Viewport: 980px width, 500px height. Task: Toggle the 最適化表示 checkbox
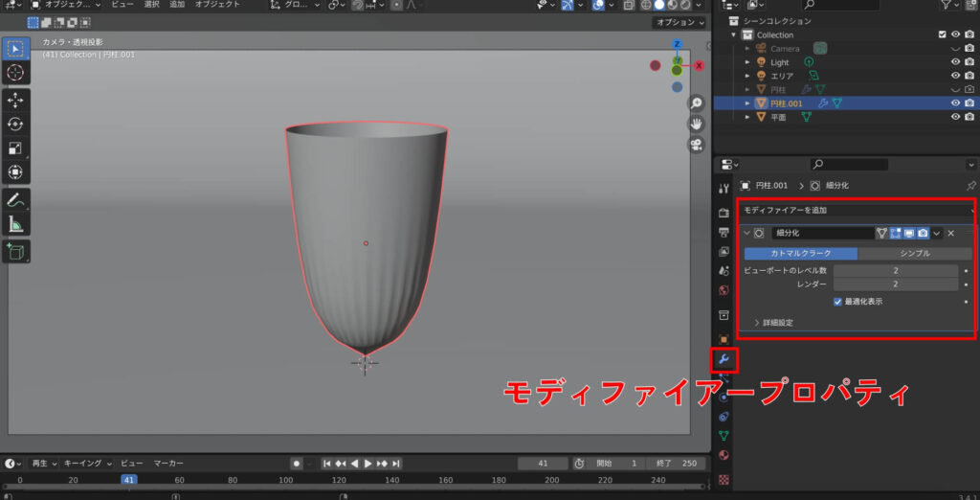pyautogui.click(x=837, y=302)
